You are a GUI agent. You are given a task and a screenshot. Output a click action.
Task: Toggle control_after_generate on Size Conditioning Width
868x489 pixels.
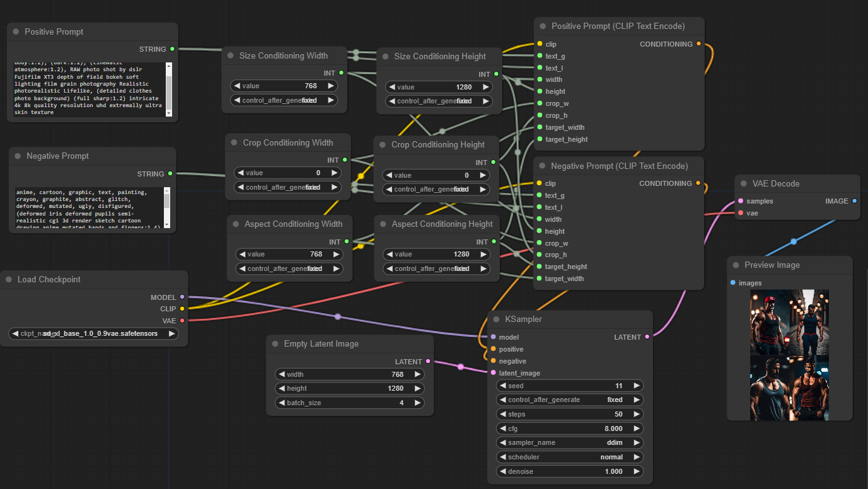coord(283,100)
